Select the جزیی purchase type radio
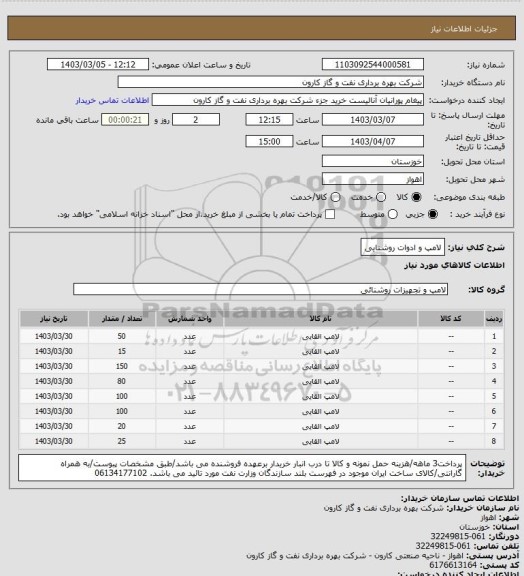Image resolution: width=524 pixels, height=576 pixels. click(x=433, y=214)
